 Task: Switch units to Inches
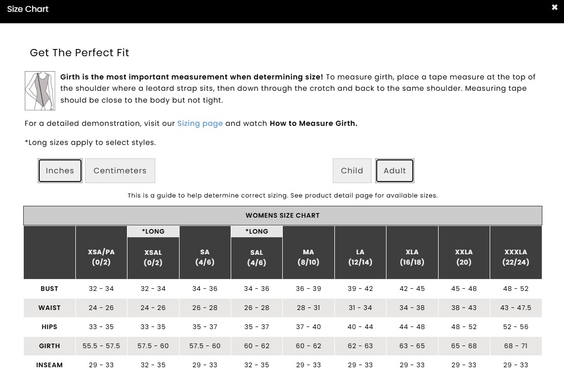tap(60, 171)
